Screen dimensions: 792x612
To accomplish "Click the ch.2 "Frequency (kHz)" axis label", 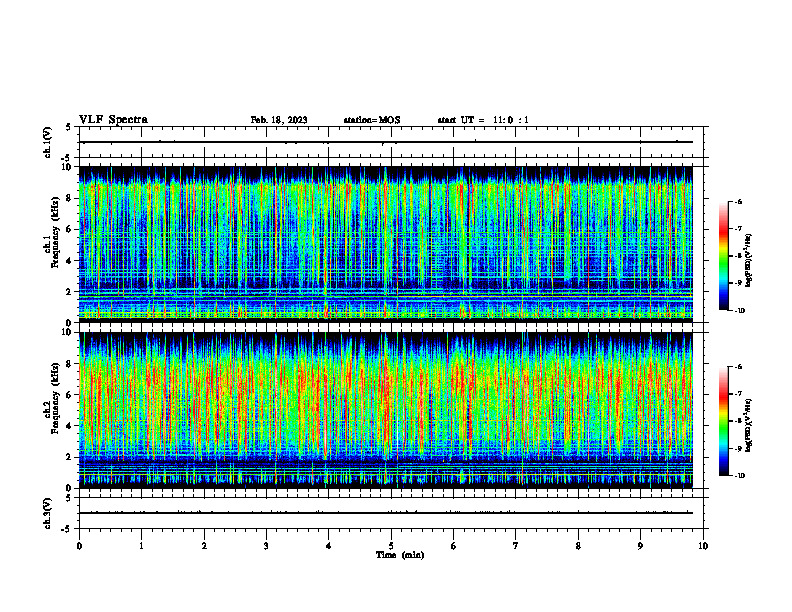I will (55, 398).
